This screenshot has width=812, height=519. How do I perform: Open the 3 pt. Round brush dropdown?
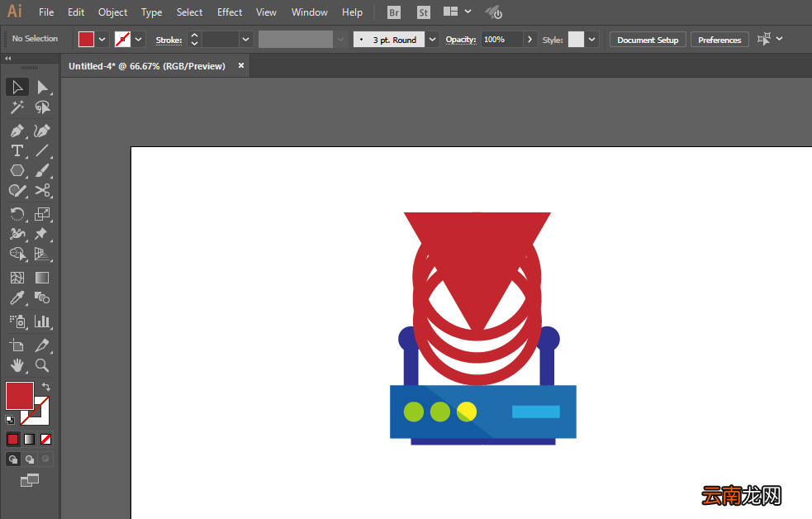point(432,40)
